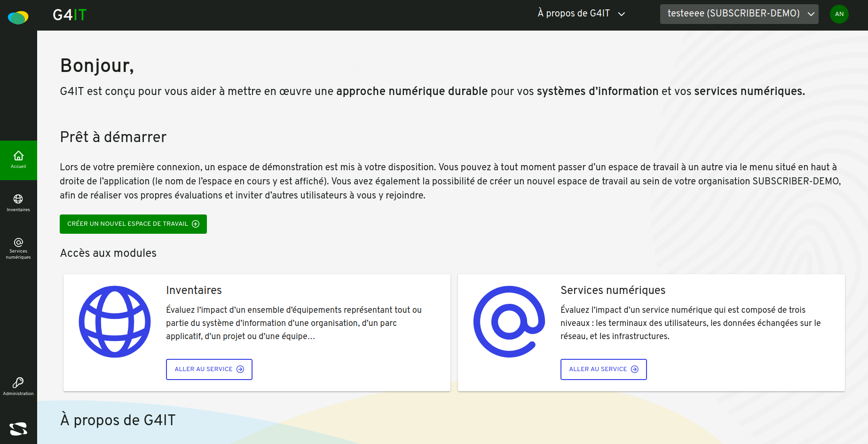Open the Services numériques sidebar item
This screenshot has height=444, width=868.
point(18,248)
